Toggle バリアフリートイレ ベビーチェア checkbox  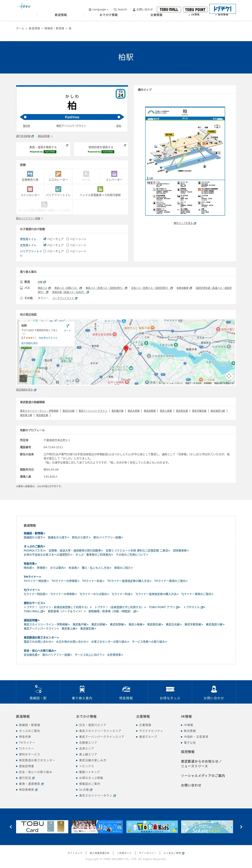[x=45, y=251]
